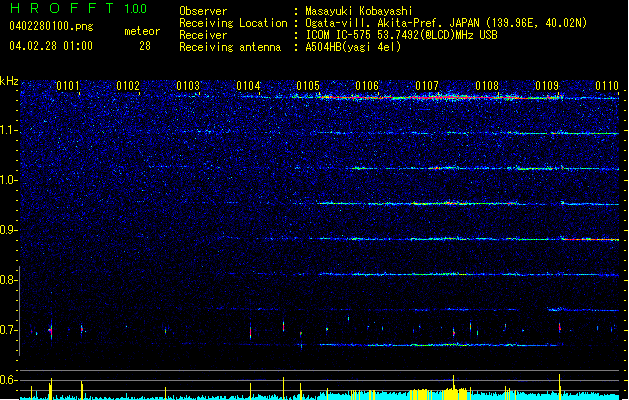629x400 pixels.
Task: Select the filename 0402280100.png
Action: [51, 26]
